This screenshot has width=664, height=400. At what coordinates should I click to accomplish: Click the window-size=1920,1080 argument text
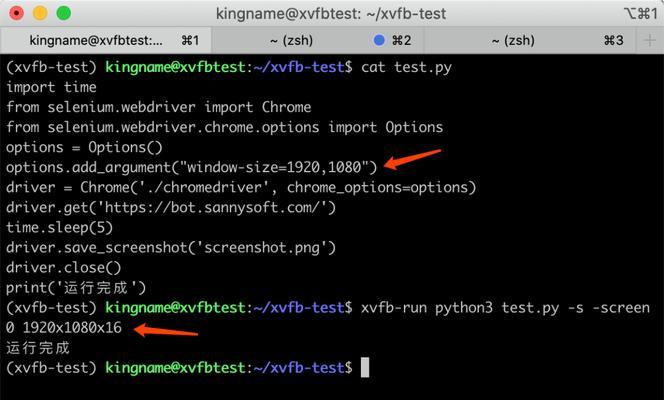pos(274,167)
